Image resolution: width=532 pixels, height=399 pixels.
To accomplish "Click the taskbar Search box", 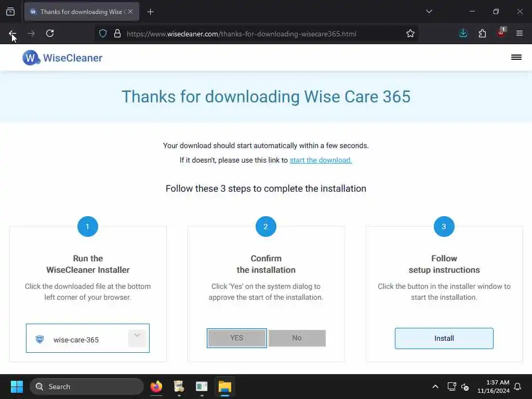I will 87,387.
